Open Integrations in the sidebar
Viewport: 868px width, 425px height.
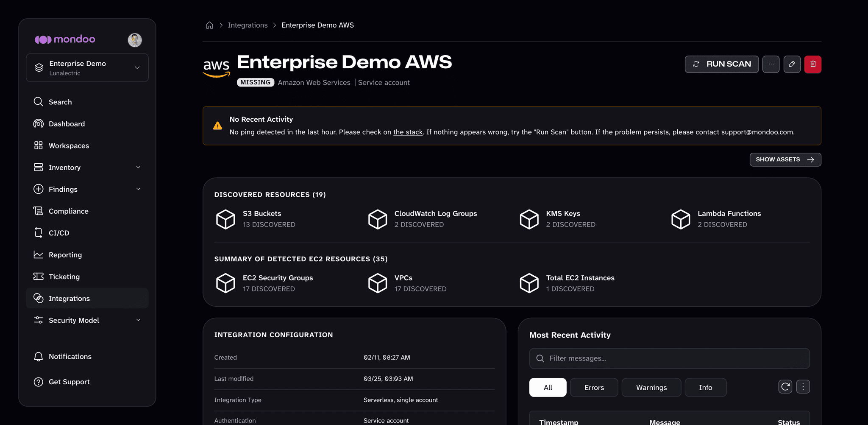click(87, 299)
